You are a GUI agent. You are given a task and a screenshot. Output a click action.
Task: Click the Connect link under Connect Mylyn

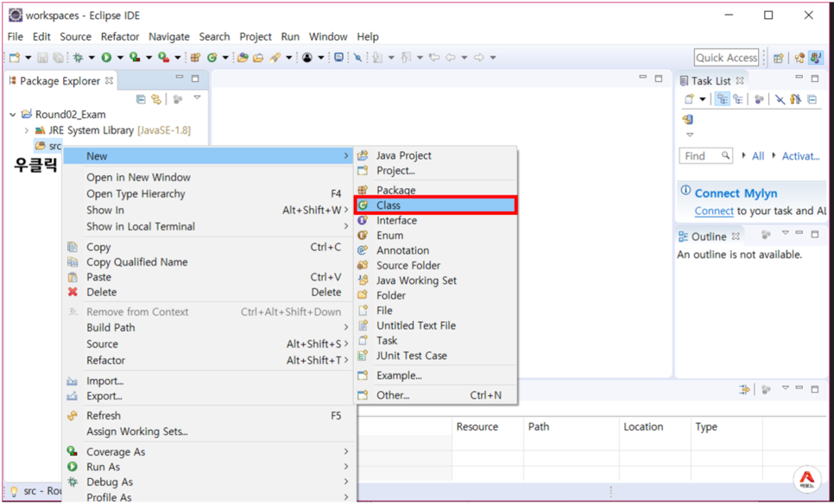point(714,211)
